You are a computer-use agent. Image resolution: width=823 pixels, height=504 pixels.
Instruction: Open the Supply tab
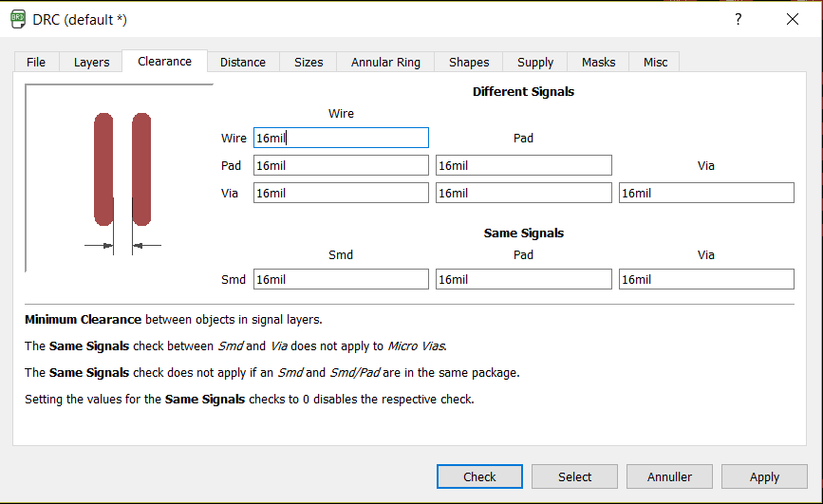click(535, 62)
